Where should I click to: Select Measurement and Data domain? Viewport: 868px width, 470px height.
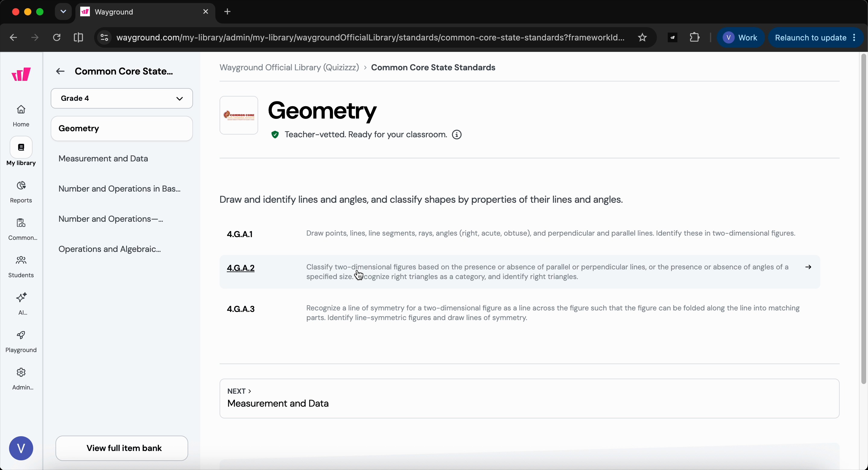(103, 159)
